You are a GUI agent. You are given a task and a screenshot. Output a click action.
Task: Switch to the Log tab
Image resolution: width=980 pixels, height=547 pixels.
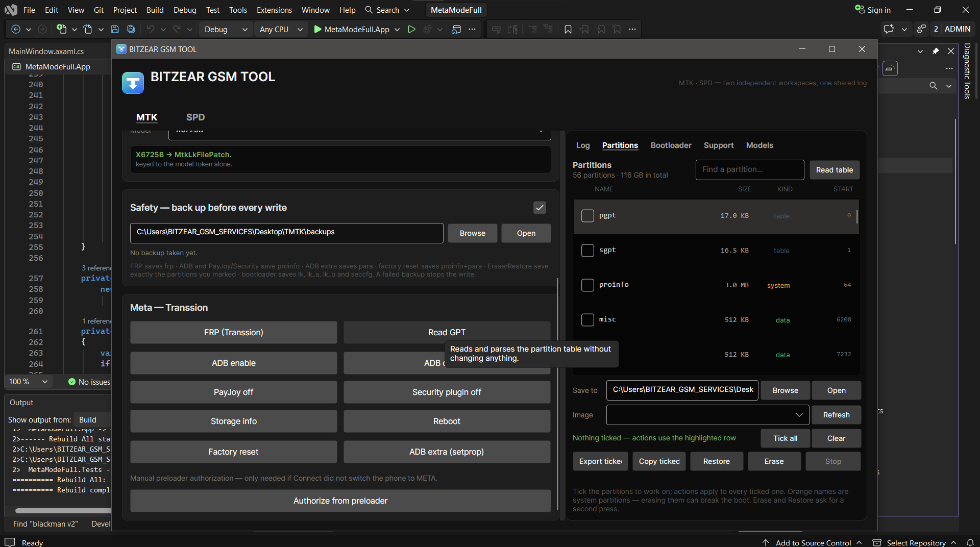coord(583,145)
